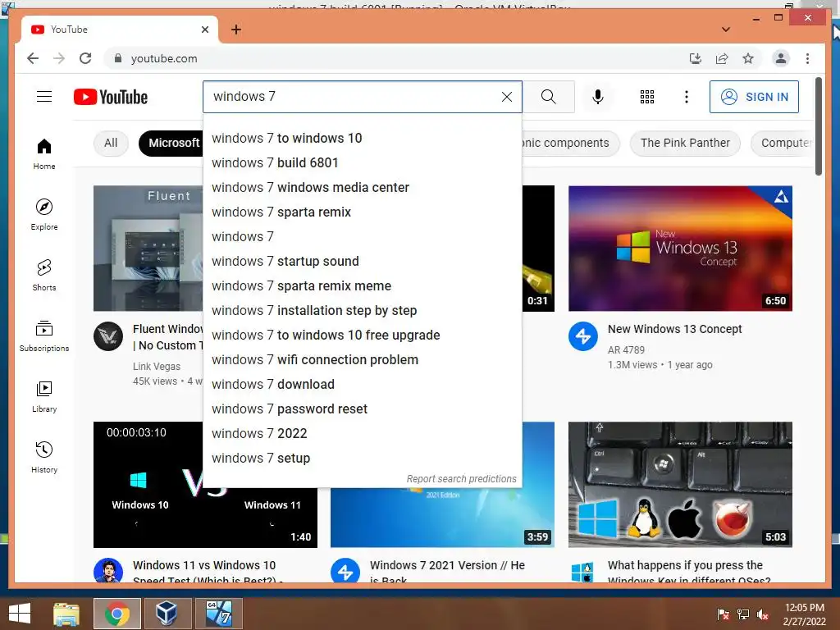Open New Windows 13 Concept thumbnail
Screen dimensions: 840x630
tap(680, 249)
